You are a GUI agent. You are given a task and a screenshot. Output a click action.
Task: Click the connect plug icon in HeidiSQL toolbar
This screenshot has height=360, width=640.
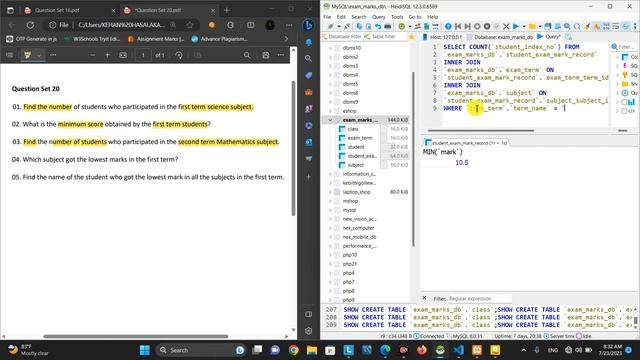click(x=330, y=27)
